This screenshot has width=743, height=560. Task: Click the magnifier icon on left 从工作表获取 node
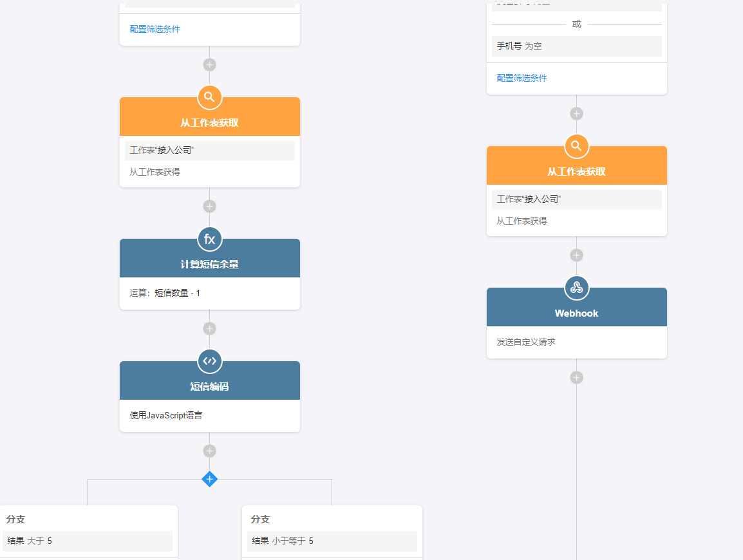209,97
